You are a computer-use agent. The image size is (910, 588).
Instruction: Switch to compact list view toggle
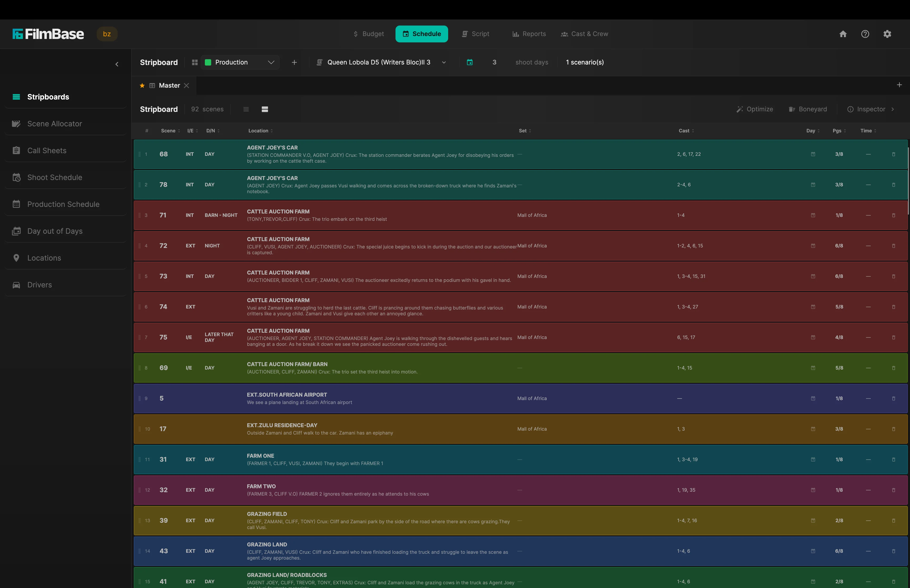(x=246, y=109)
